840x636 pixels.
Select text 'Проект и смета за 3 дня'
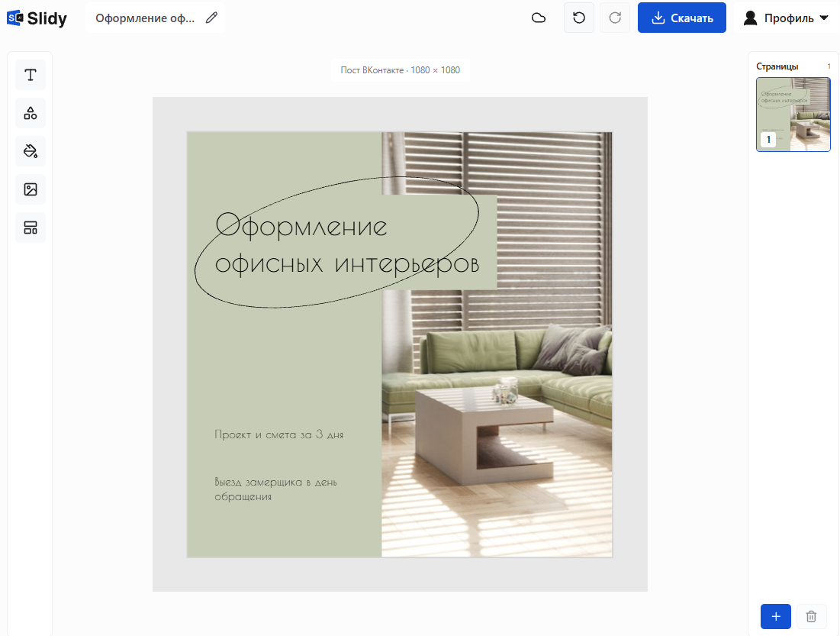(x=278, y=435)
